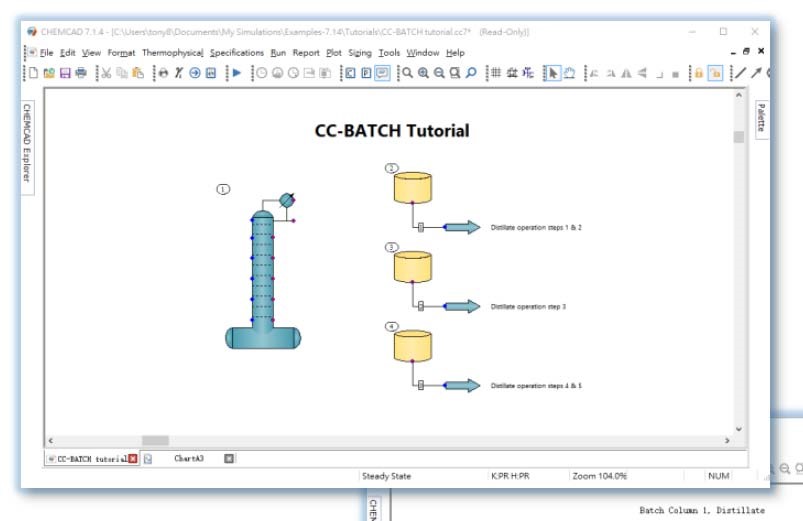Select yellow tank number 3
Image resolution: width=803 pixels, height=521 pixels.
pos(413,266)
